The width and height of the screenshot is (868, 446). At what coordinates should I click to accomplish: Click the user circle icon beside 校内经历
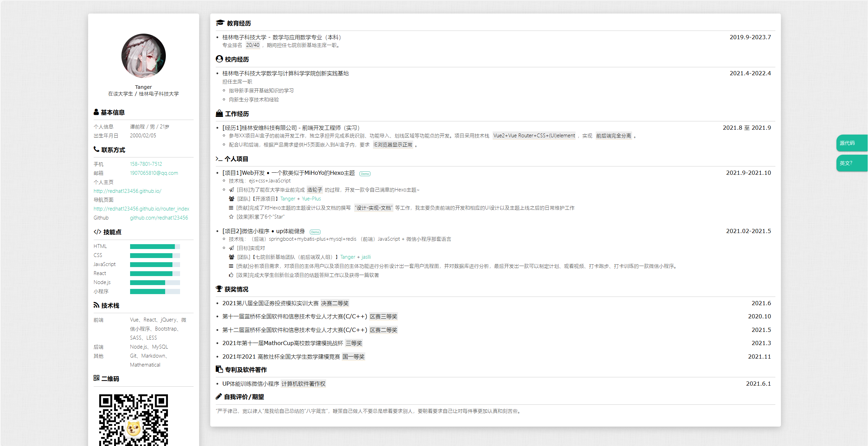coord(219,59)
